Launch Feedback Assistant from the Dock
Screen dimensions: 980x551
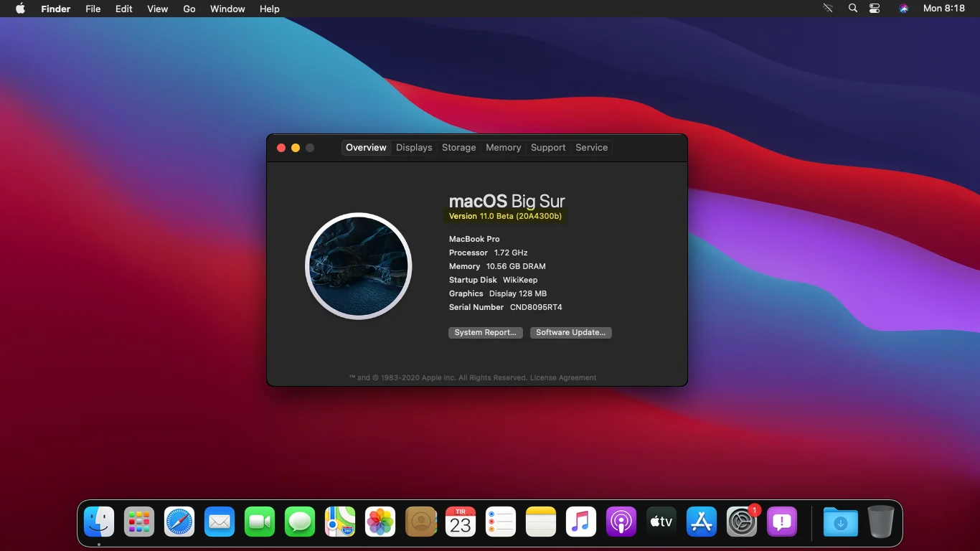[782, 522]
